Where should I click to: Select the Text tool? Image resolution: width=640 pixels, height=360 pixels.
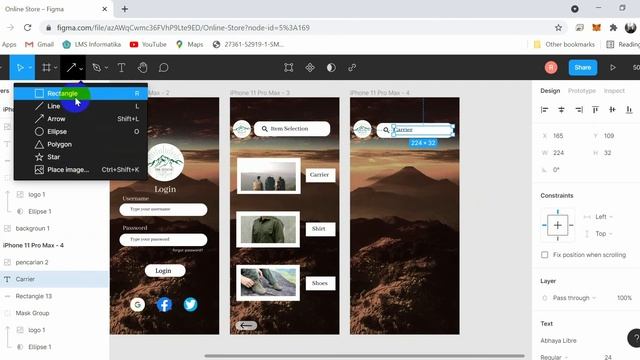click(121, 68)
